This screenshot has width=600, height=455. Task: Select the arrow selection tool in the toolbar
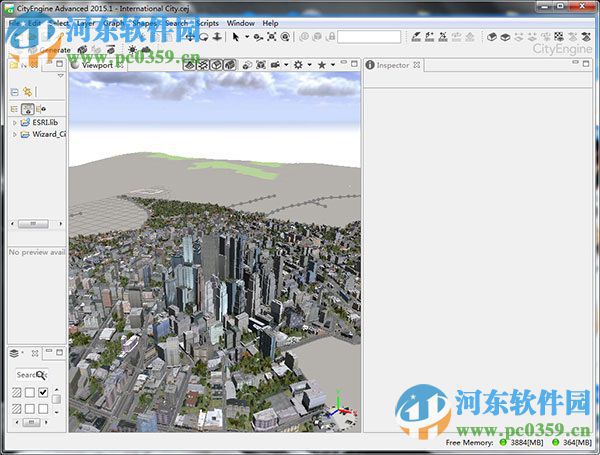pyautogui.click(x=236, y=37)
